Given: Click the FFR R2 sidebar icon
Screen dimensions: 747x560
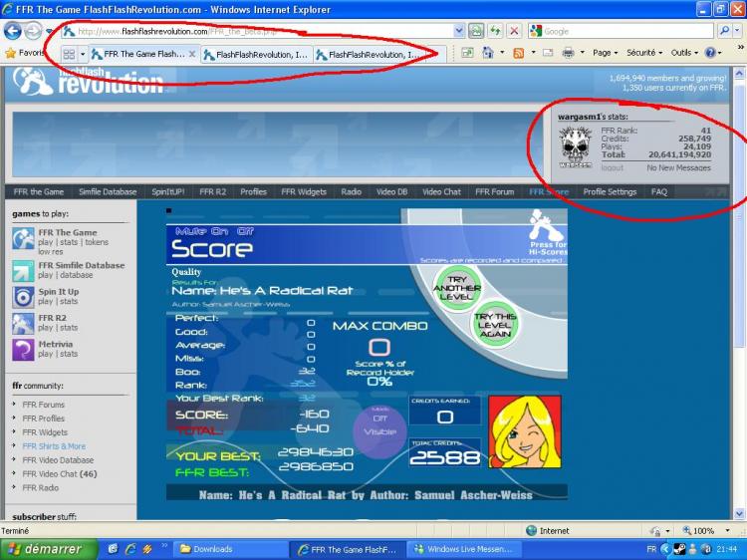Looking at the screenshot, I should [23, 323].
